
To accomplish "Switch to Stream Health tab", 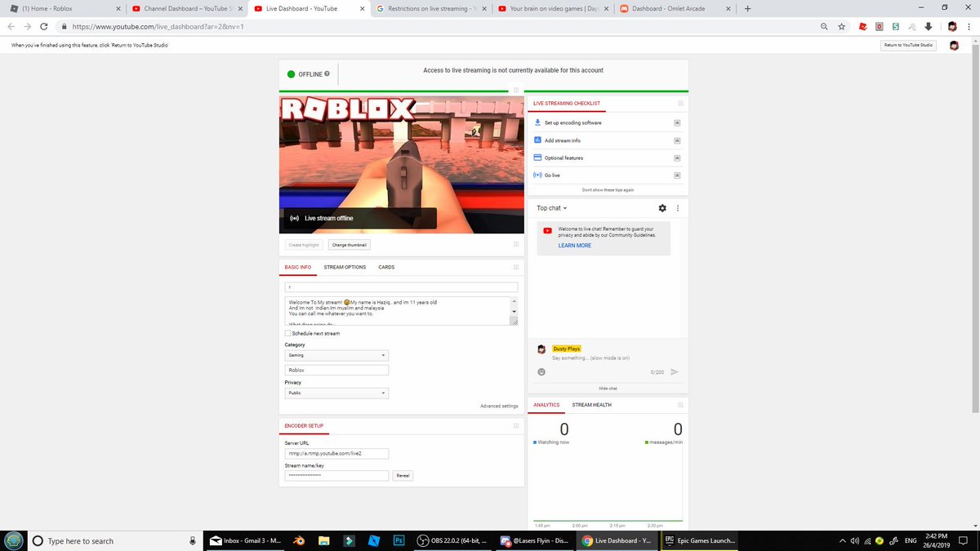I will [x=591, y=405].
